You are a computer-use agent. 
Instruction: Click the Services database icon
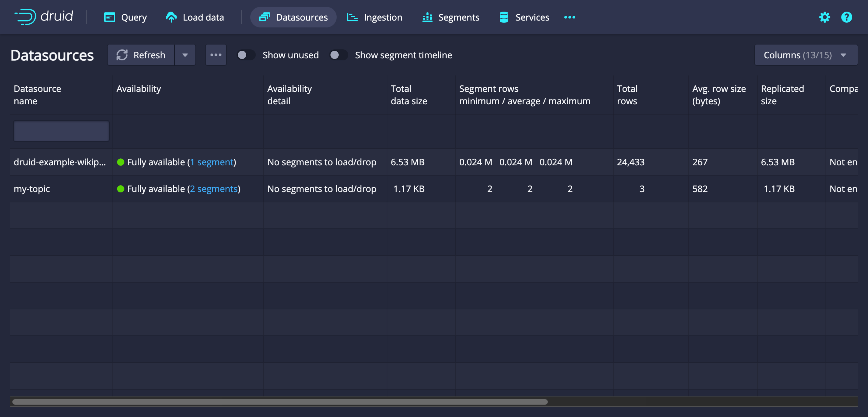coord(504,17)
